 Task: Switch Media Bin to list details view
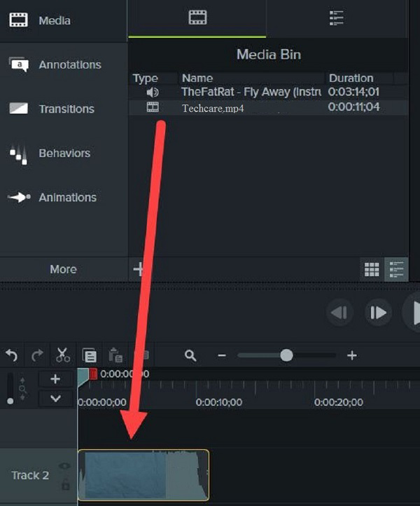[x=396, y=269]
